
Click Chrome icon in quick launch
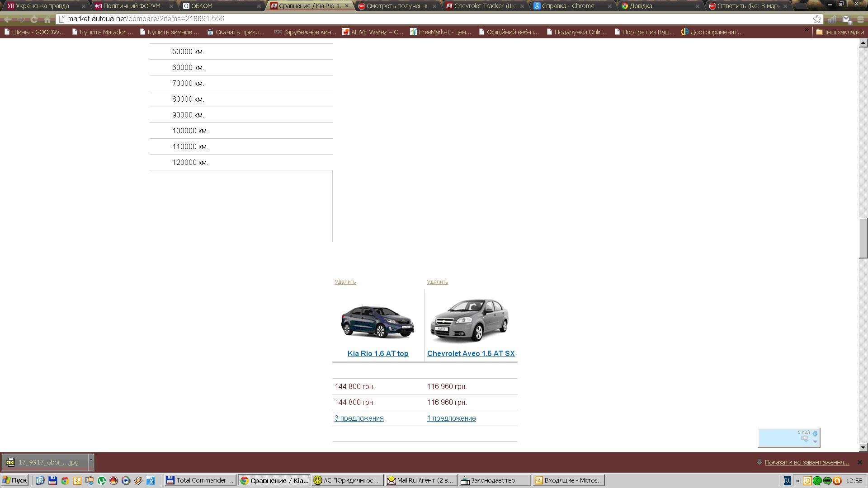[x=65, y=480]
